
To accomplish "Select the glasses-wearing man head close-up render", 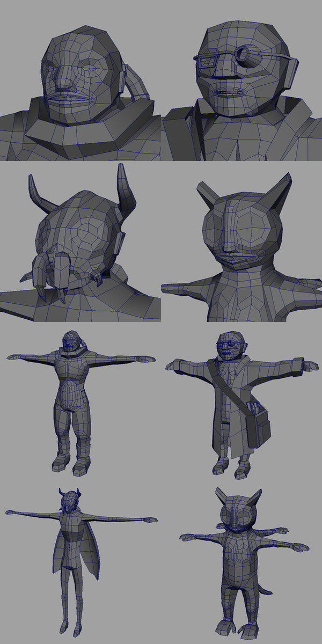I will tap(241, 80).
